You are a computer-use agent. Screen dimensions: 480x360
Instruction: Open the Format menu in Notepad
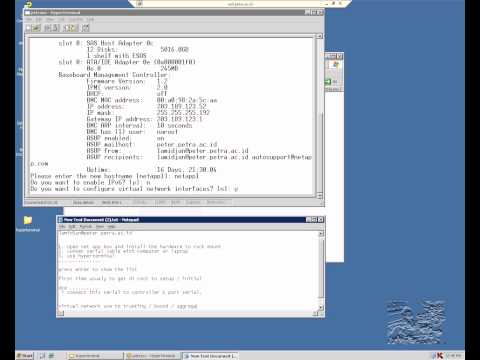[x=85, y=227]
